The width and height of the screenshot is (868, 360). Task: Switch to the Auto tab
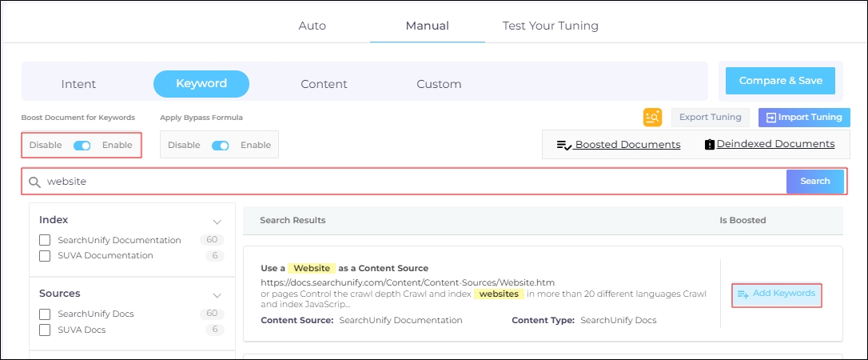pyautogui.click(x=312, y=26)
